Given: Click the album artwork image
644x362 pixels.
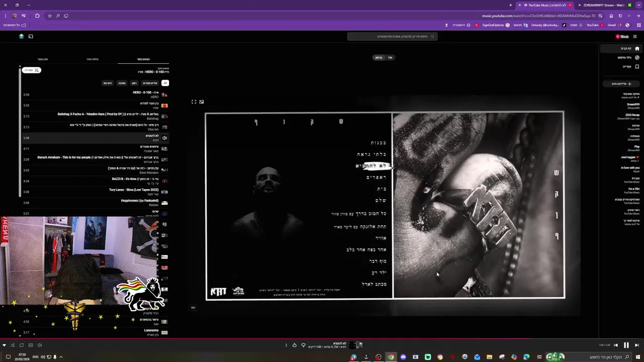Looking at the screenshot, I should (x=385, y=205).
